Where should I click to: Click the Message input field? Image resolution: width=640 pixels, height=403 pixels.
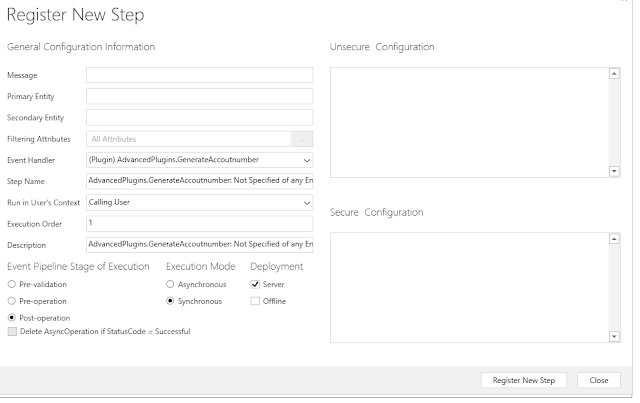pos(199,75)
